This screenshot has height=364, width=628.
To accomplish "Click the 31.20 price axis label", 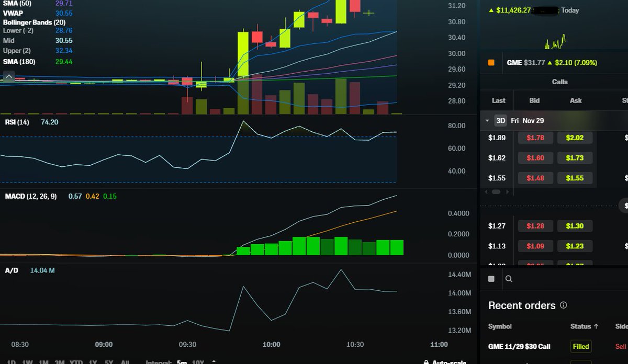I will 457,6.
